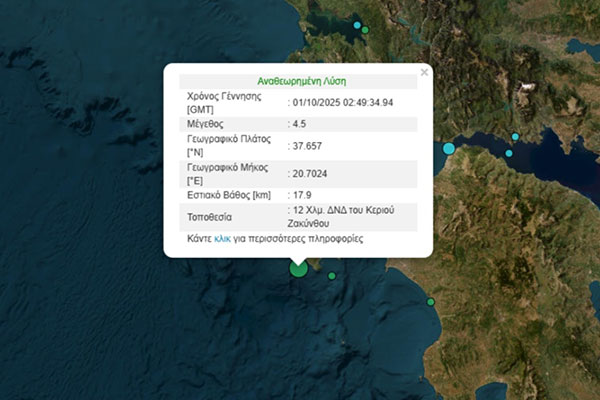This screenshot has height=400, width=600.
Task: Click the 'κλικ' link for more information
Action: click(223, 240)
